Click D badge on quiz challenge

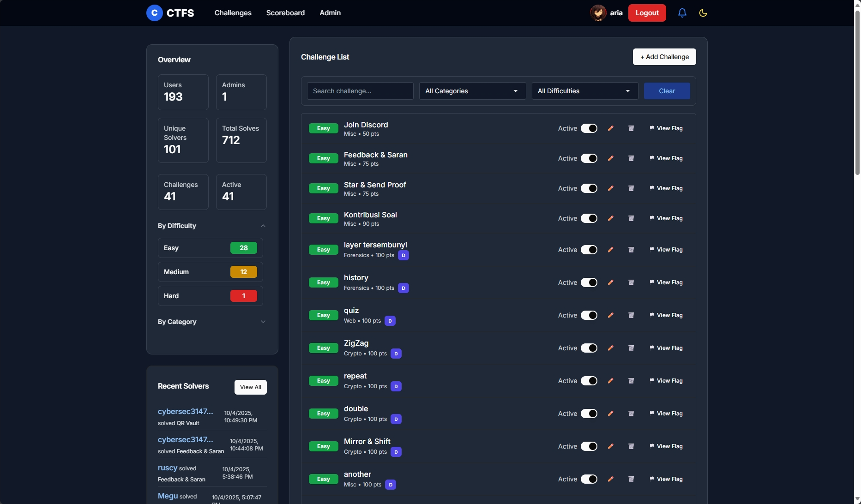[x=390, y=321]
